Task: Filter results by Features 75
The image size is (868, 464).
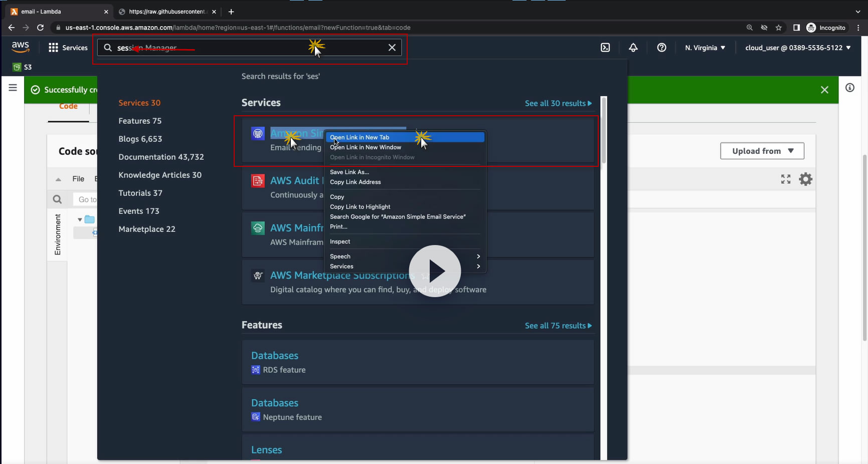Action: [x=140, y=121]
